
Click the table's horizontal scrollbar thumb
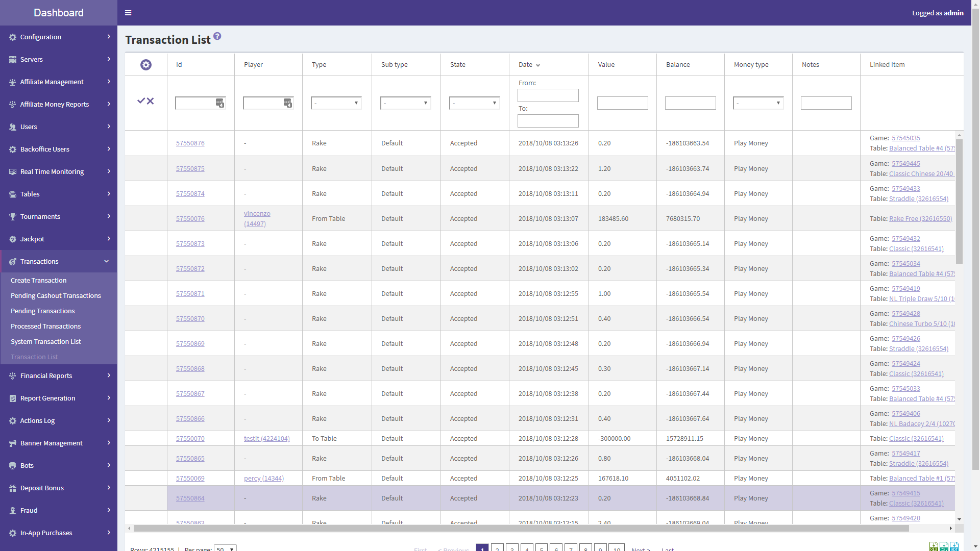tap(521, 528)
